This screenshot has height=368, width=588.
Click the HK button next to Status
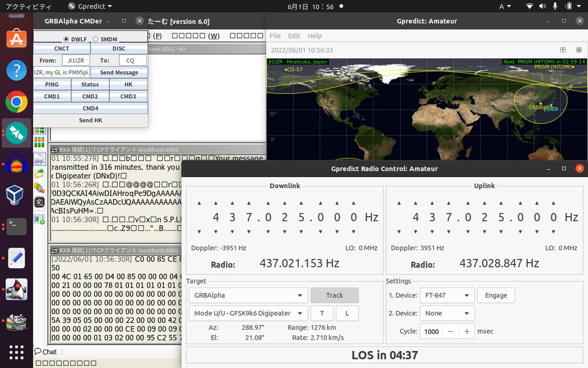click(x=128, y=84)
